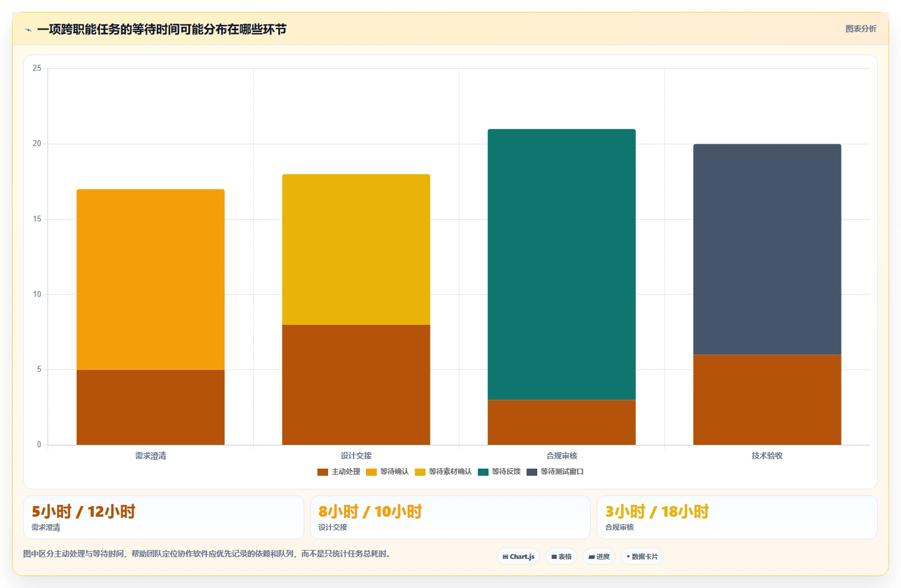Viewport: 901px width, 588px height.
Task: Click the lightning icon beside the chart title
Action: (x=28, y=30)
